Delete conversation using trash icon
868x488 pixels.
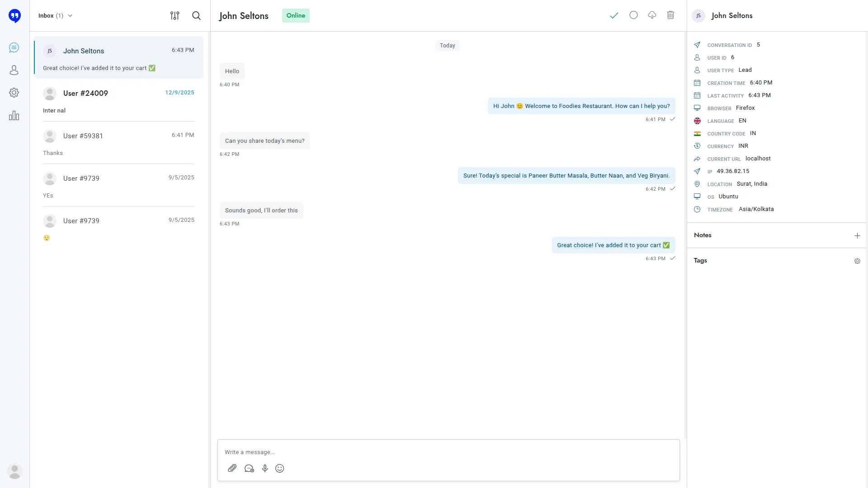(670, 15)
